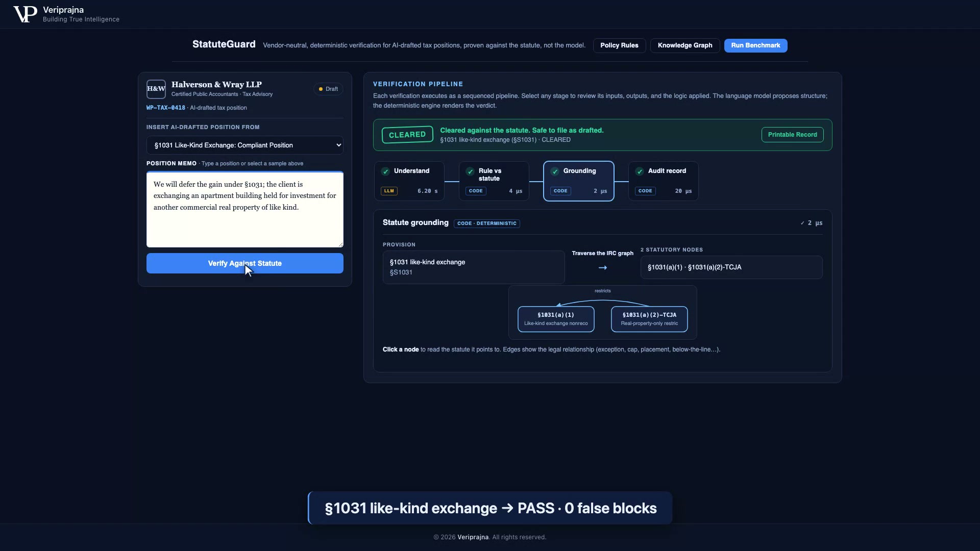
Task: Click the CLEARED stamp badge
Action: (x=407, y=135)
